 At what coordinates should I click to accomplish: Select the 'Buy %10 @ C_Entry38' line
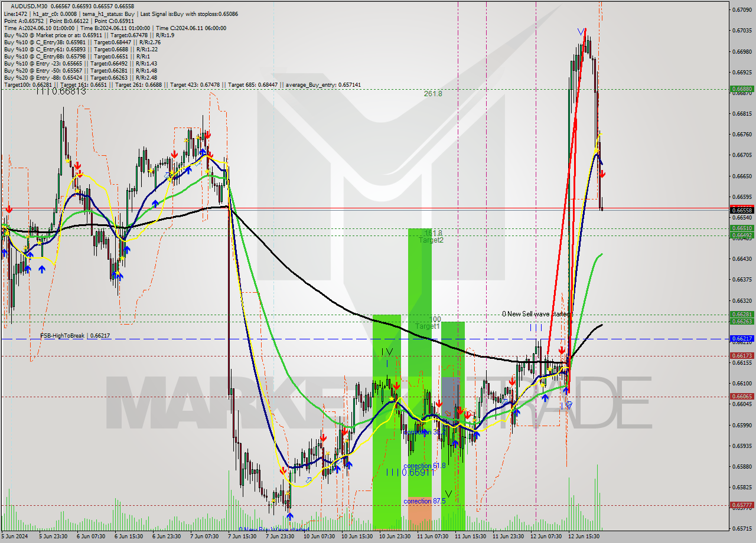pos(82,42)
